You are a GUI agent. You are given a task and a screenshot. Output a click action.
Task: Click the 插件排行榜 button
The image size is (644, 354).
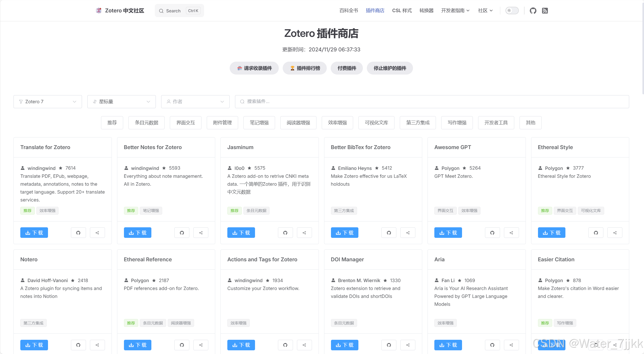tap(305, 68)
